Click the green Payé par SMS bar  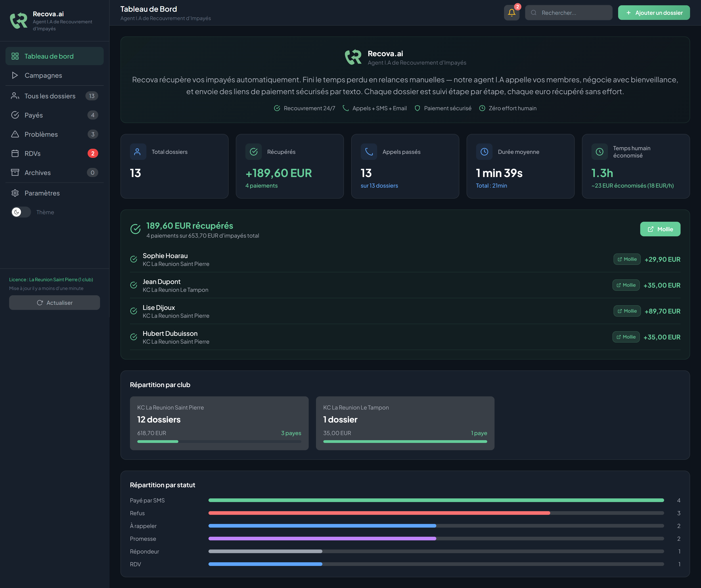click(x=436, y=500)
